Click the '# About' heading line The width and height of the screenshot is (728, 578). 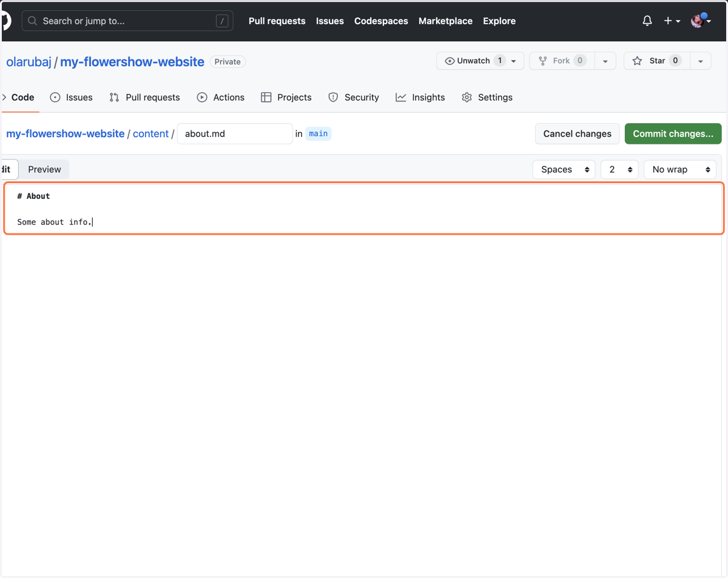tap(33, 196)
